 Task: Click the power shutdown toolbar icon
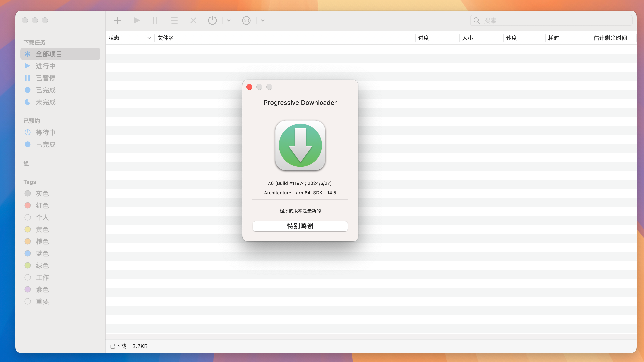pos(212,20)
